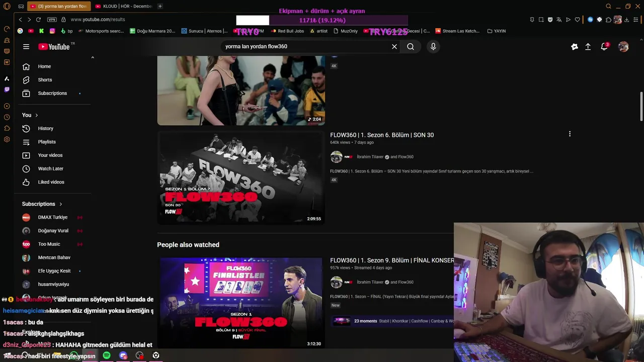Open Doğanay Vural channel
The image size is (644, 362).
52,231
